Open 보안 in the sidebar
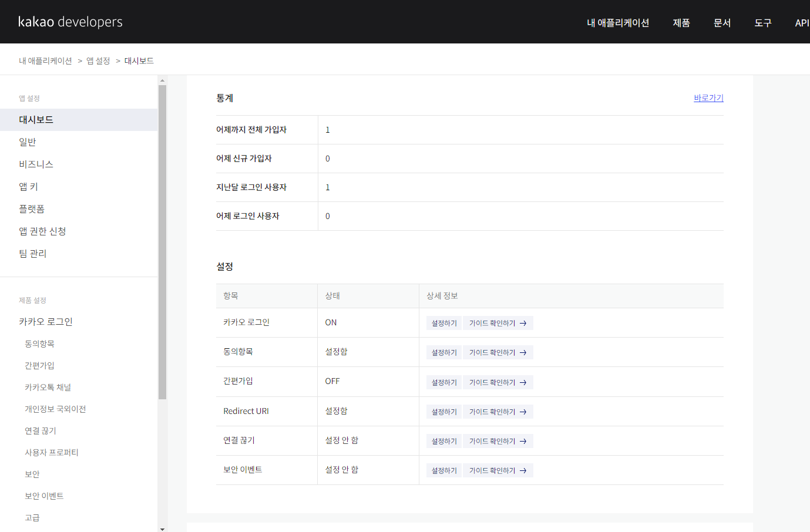The width and height of the screenshot is (810, 532). click(x=32, y=474)
